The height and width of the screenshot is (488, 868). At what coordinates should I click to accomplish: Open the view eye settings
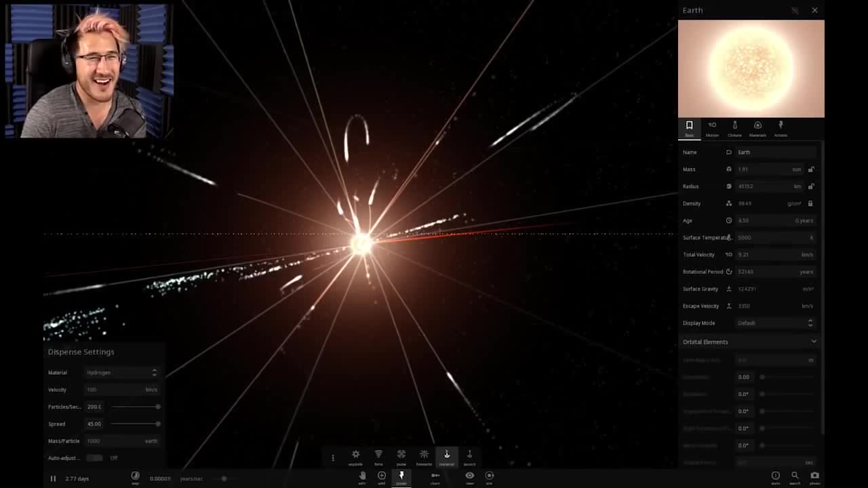[x=469, y=478]
